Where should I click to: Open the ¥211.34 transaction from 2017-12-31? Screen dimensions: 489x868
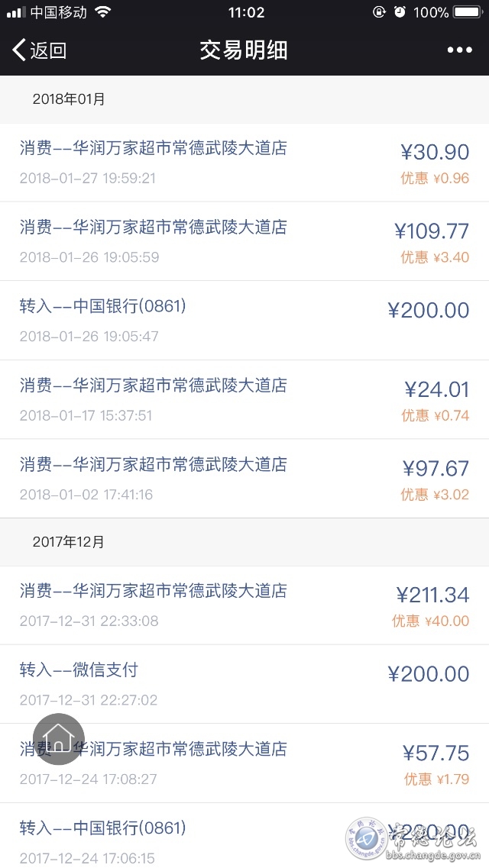tap(244, 605)
